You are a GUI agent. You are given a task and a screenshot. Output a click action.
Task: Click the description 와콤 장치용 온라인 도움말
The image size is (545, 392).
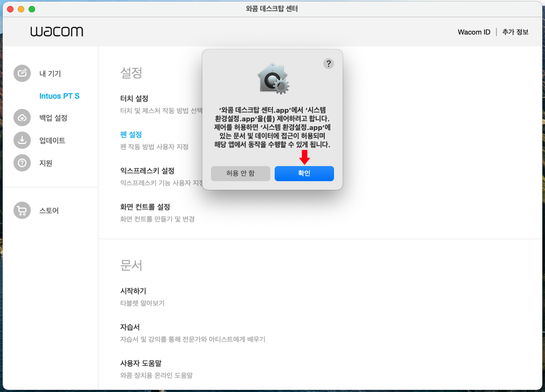click(156, 375)
